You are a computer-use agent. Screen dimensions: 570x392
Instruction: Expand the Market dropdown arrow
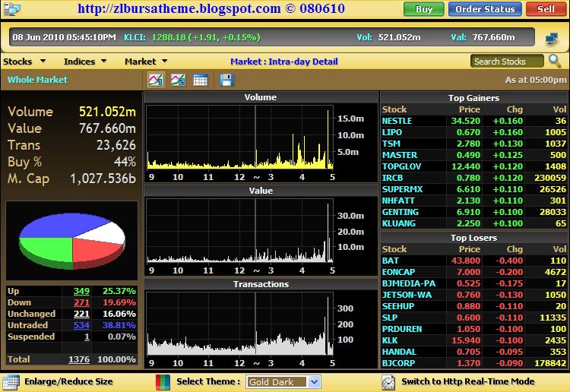(x=165, y=61)
